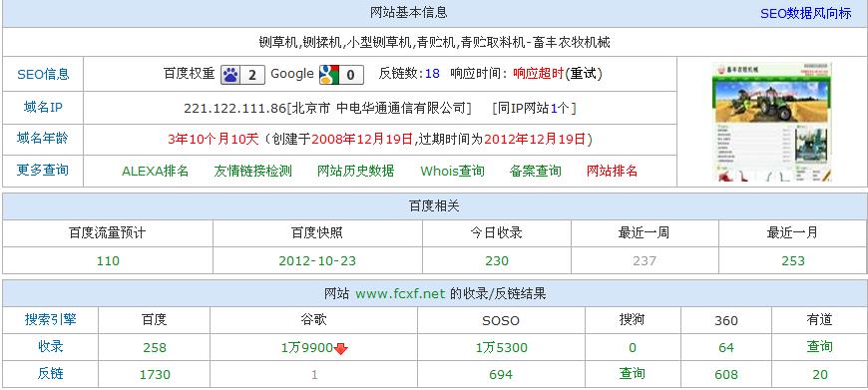Viewport: 868px width, 390px height.
Task: Click the 谷歌 column header
Action: point(313,319)
